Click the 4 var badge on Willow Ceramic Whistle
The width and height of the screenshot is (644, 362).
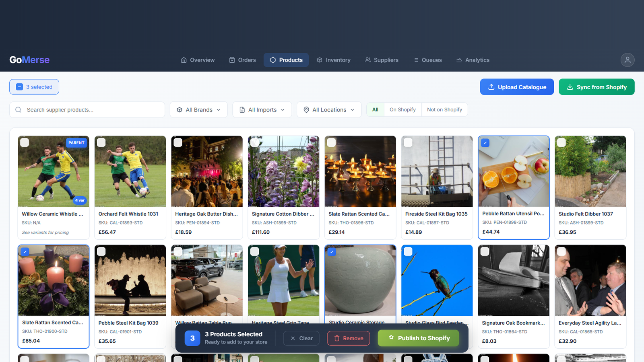tap(80, 200)
